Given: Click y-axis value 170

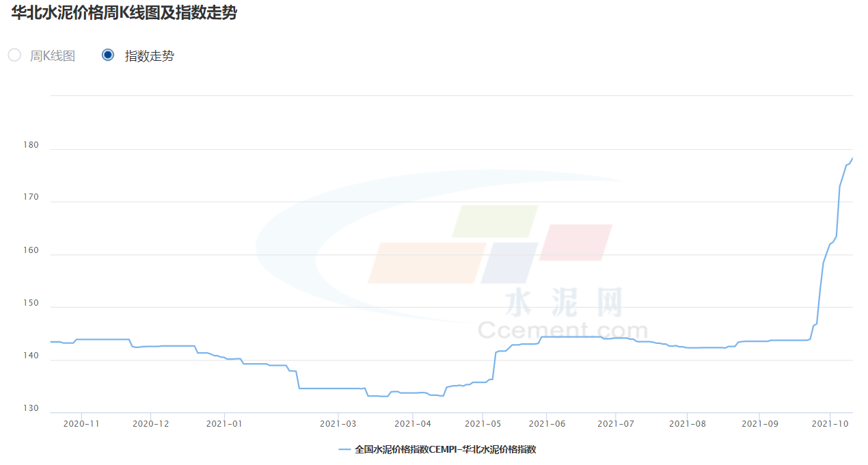Looking at the screenshot, I should point(31,198).
